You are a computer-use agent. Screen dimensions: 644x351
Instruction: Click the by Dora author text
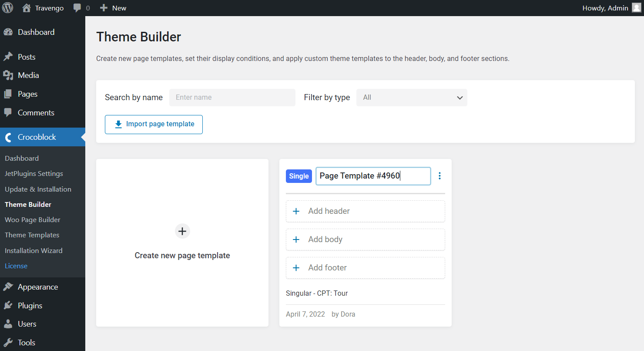[343, 314]
